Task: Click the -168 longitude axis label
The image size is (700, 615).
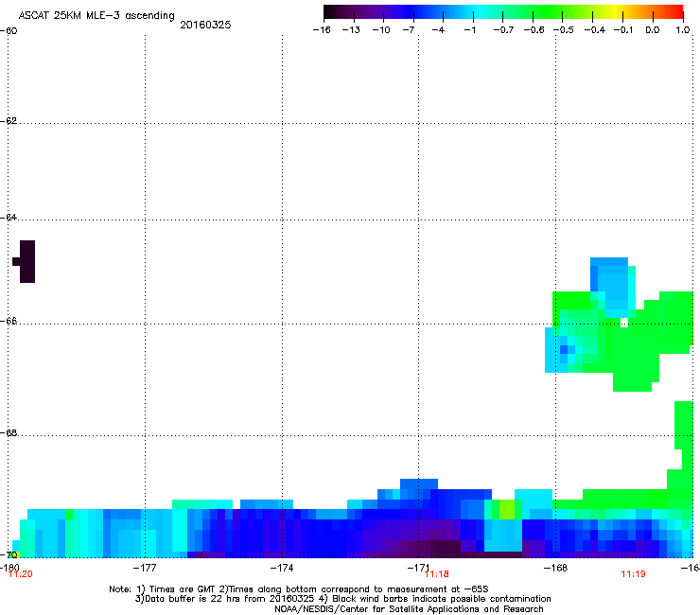Action: [x=555, y=568]
